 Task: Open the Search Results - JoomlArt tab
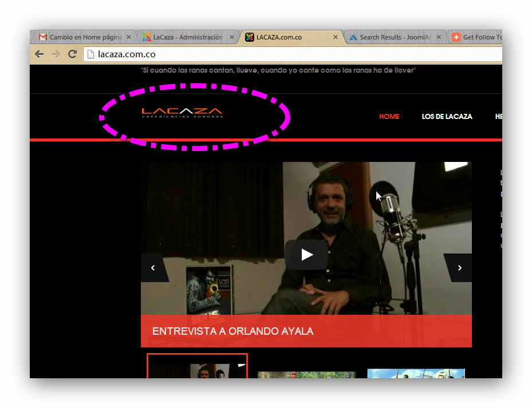395,37
